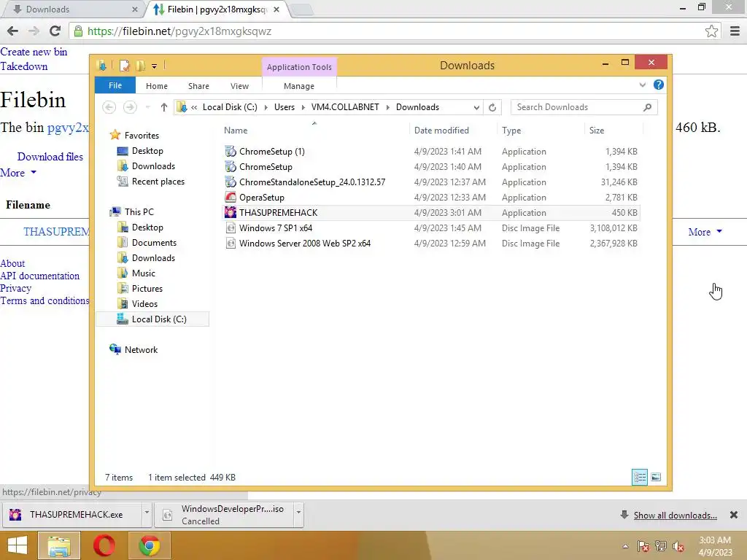Click the ChromeSetup (1) file icon

(231, 152)
